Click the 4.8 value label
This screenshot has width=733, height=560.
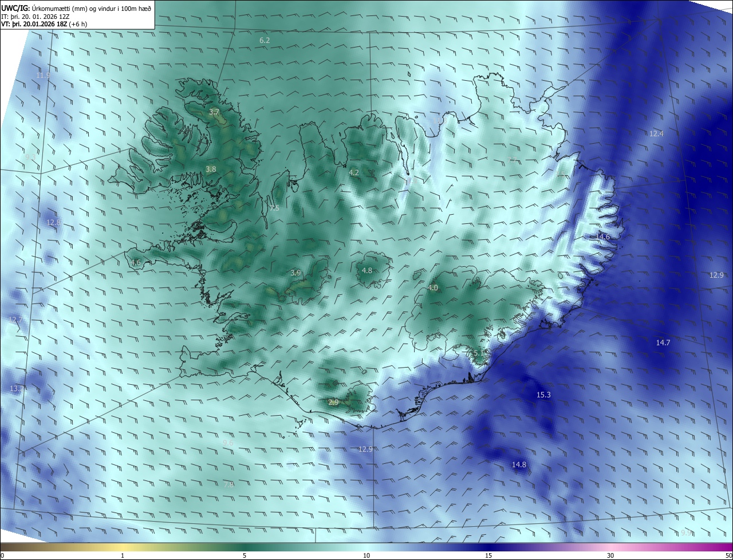[x=367, y=270]
